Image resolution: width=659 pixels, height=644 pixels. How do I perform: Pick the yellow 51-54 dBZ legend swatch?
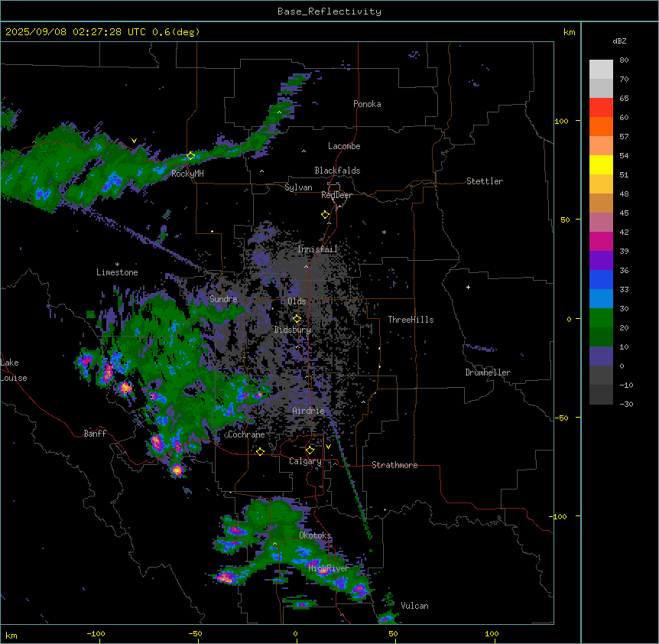click(x=601, y=164)
